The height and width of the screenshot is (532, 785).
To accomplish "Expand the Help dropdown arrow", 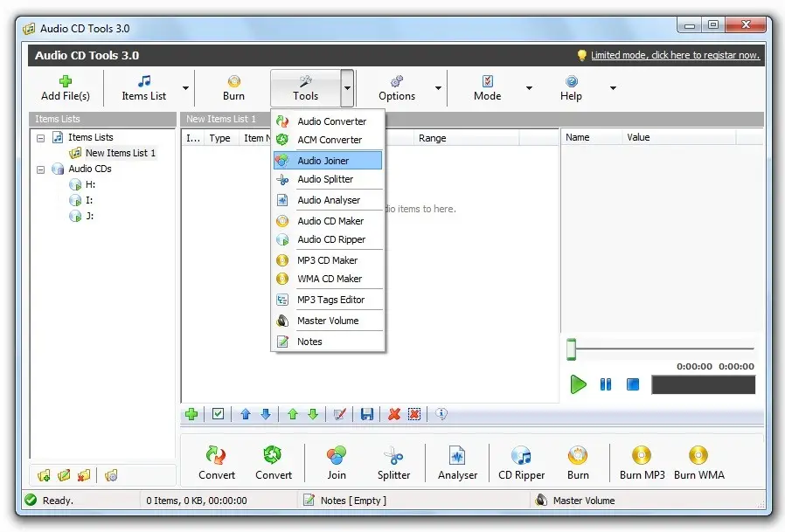I will click(x=613, y=88).
